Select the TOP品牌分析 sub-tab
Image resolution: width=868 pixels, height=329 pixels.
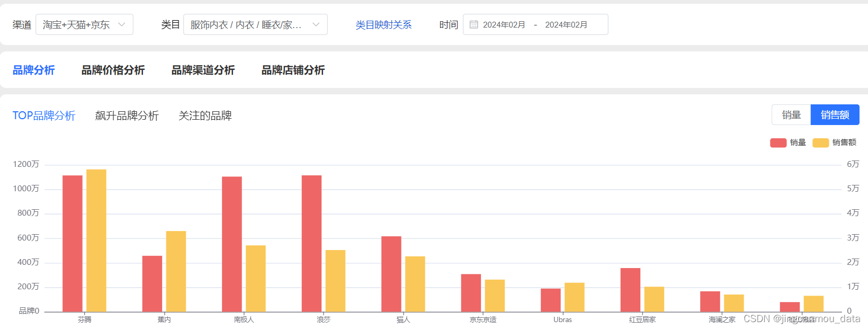tap(44, 115)
